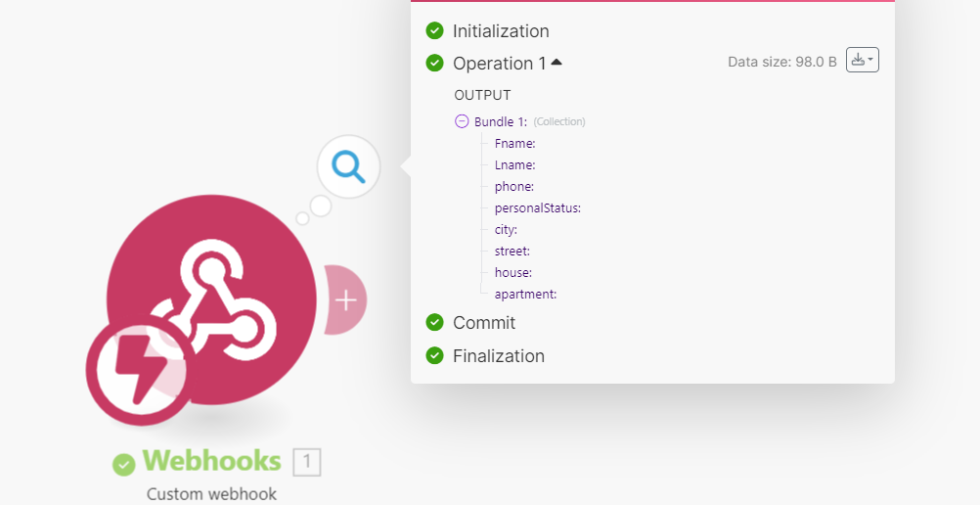Select the phone field
Image resolution: width=980 pixels, height=505 pixels.
513,187
